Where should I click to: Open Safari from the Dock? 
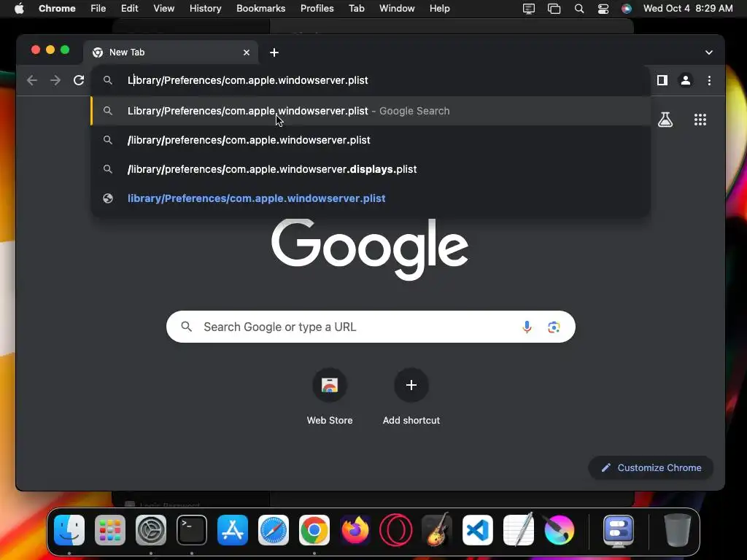[274, 530]
